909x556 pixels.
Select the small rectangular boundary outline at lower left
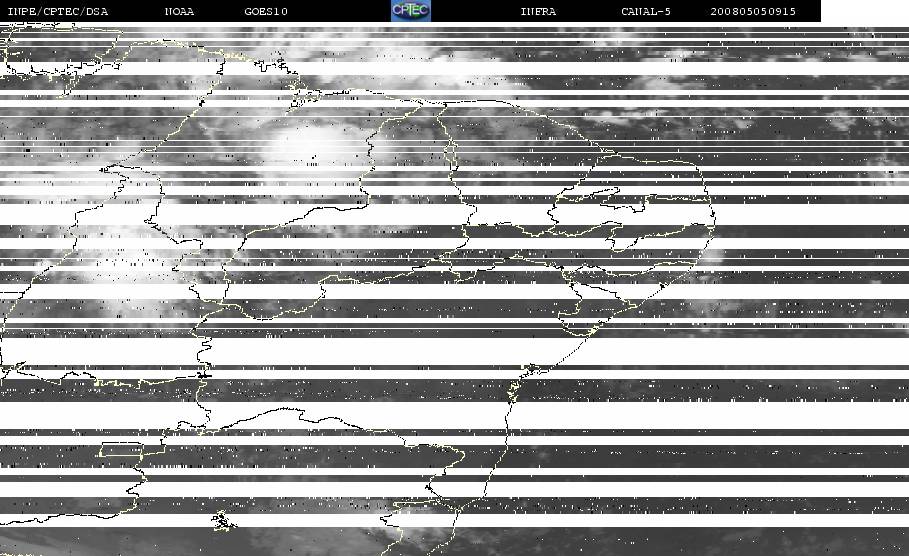pos(121,449)
